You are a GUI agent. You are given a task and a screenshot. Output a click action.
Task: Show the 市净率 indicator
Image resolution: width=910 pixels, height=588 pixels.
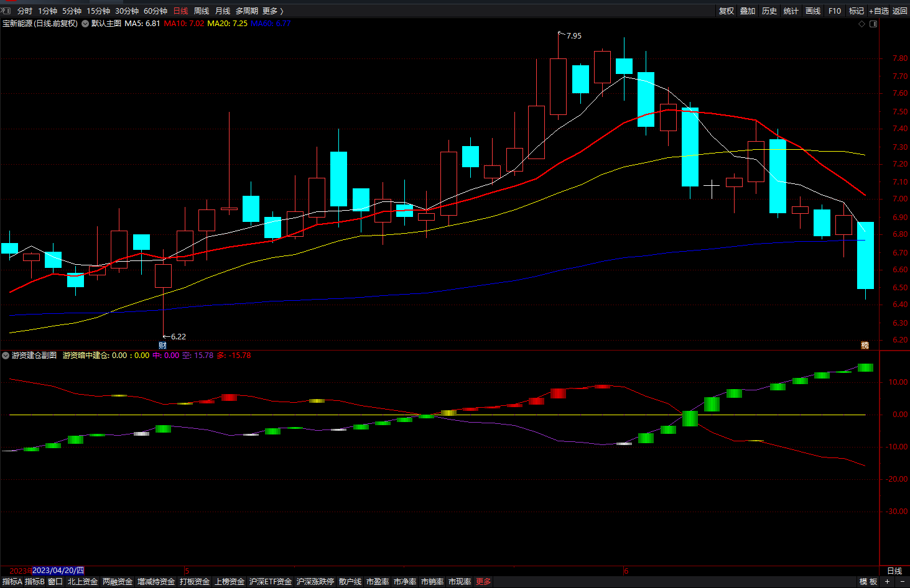click(405, 582)
